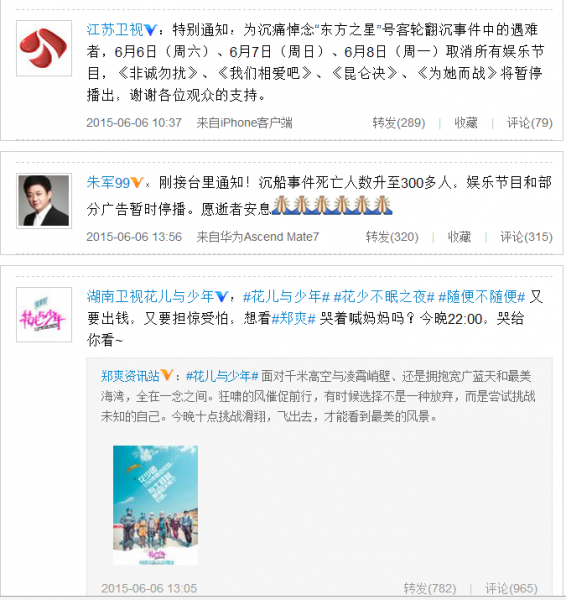Open 评论(315) on 朱军99 post
The width and height of the screenshot is (566, 600).
[x=527, y=237]
